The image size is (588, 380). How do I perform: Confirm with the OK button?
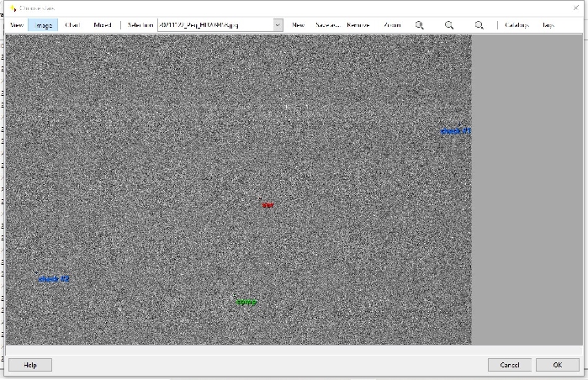pos(557,365)
